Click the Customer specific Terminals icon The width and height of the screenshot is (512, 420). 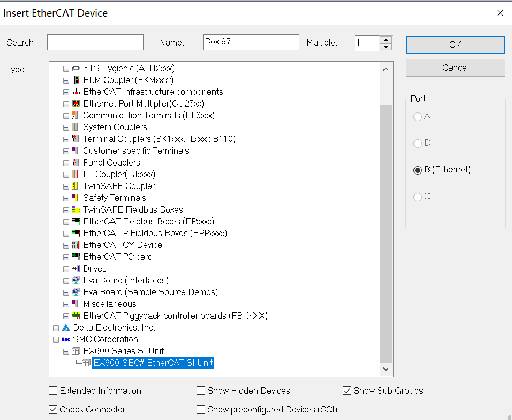[x=75, y=151]
